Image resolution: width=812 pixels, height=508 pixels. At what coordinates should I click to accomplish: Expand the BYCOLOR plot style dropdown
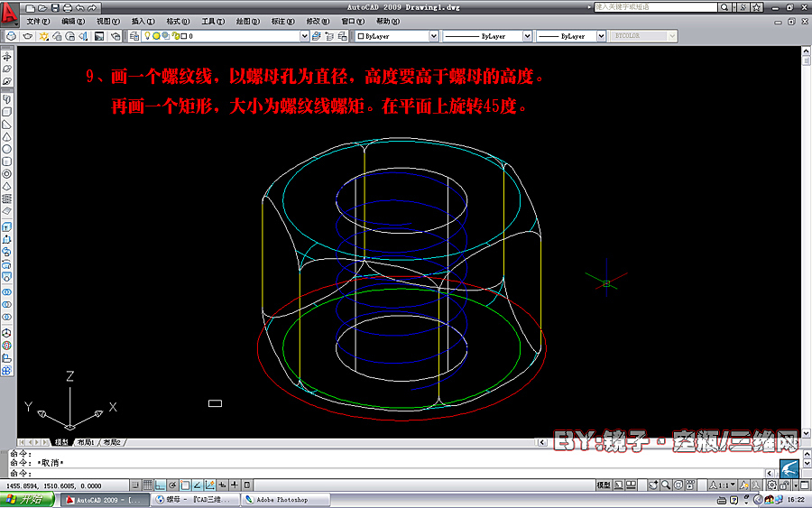click(672, 36)
